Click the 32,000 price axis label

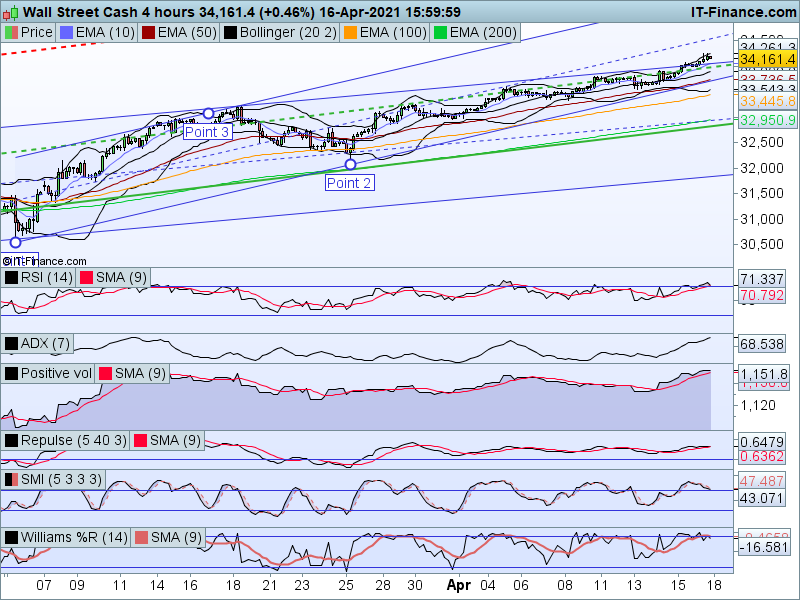[762, 168]
